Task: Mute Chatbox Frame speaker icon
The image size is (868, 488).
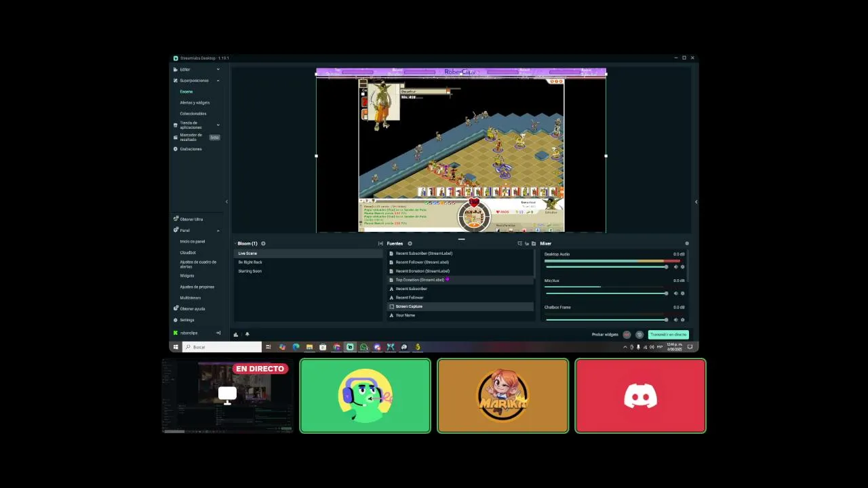Action: click(675, 320)
